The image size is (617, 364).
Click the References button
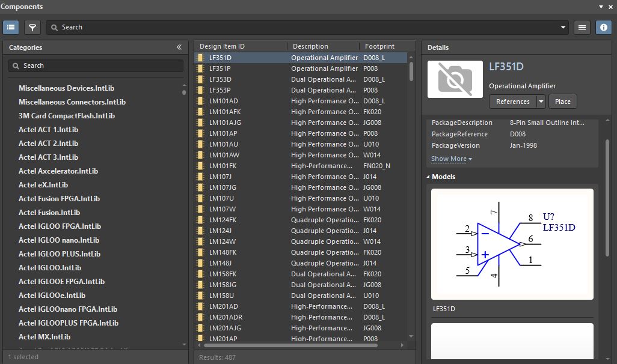pos(512,102)
